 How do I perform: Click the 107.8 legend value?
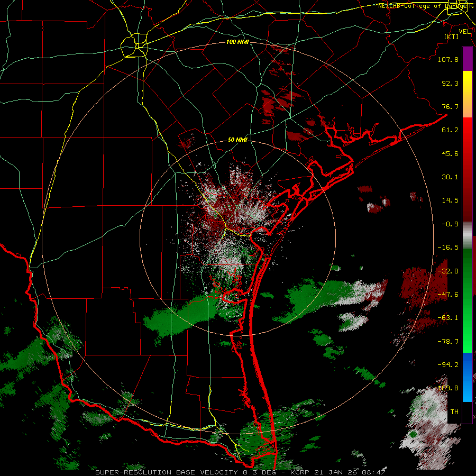(448, 59)
